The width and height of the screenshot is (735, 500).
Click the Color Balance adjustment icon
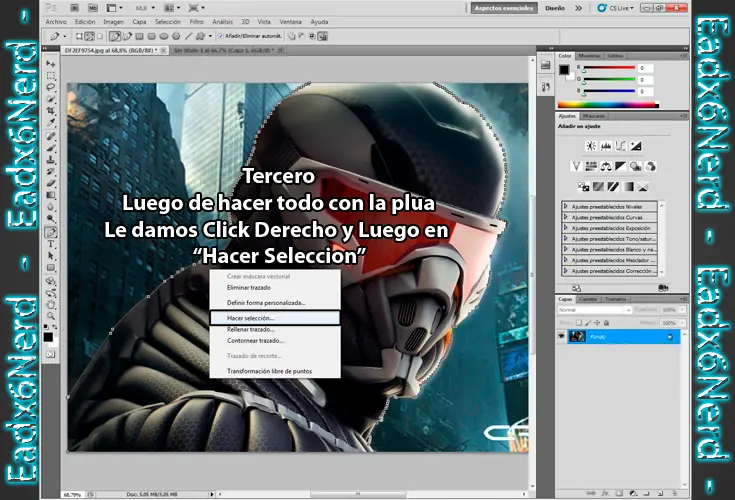click(606, 166)
